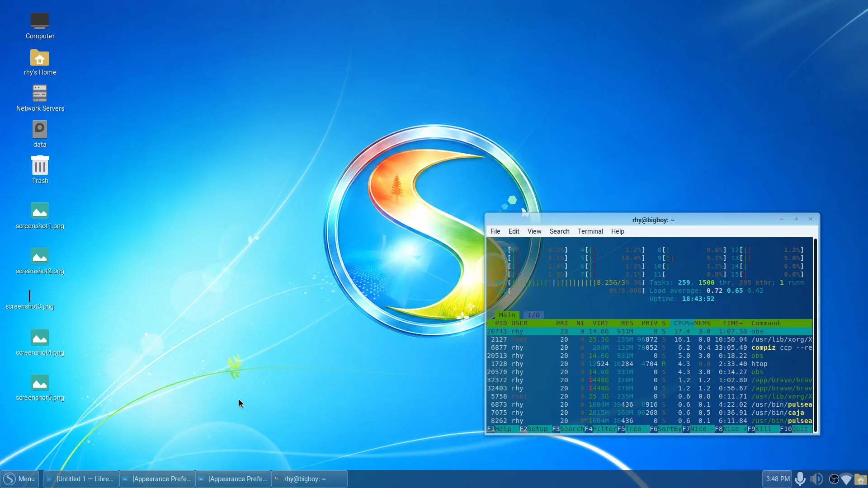Open the Menu button on the taskbar
The image size is (868, 488).
point(19,479)
